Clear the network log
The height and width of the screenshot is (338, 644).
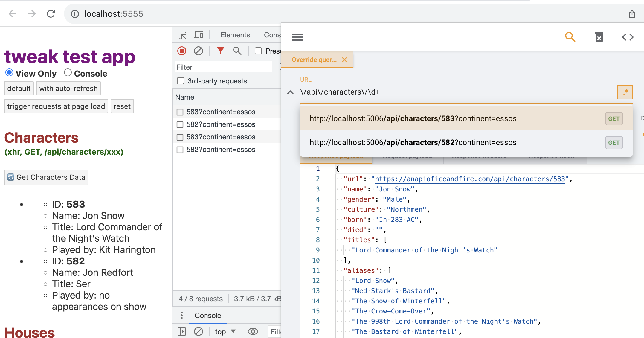tap(198, 51)
